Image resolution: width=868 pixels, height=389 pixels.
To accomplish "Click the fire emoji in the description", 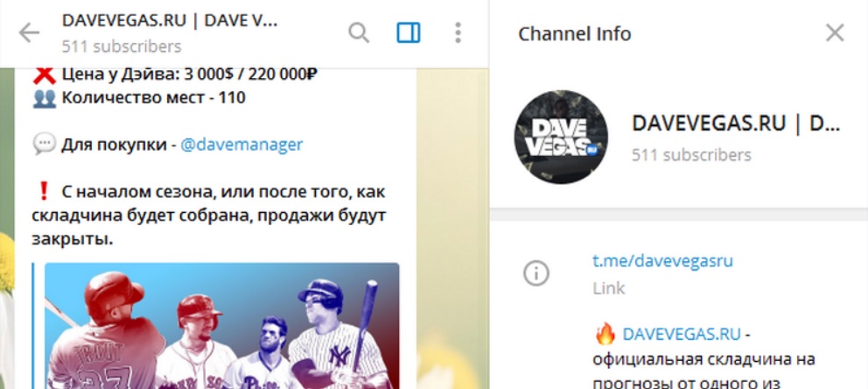I will click(x=605, y=334).
